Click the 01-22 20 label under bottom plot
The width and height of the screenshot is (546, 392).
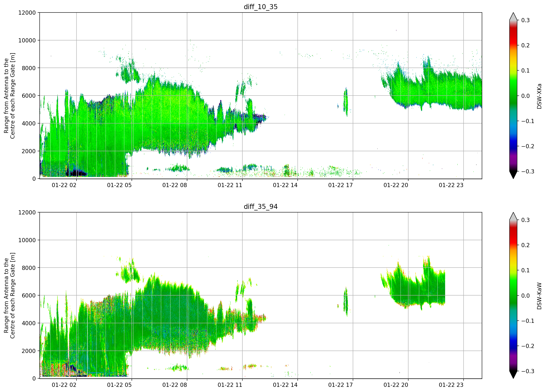point(396,385)
